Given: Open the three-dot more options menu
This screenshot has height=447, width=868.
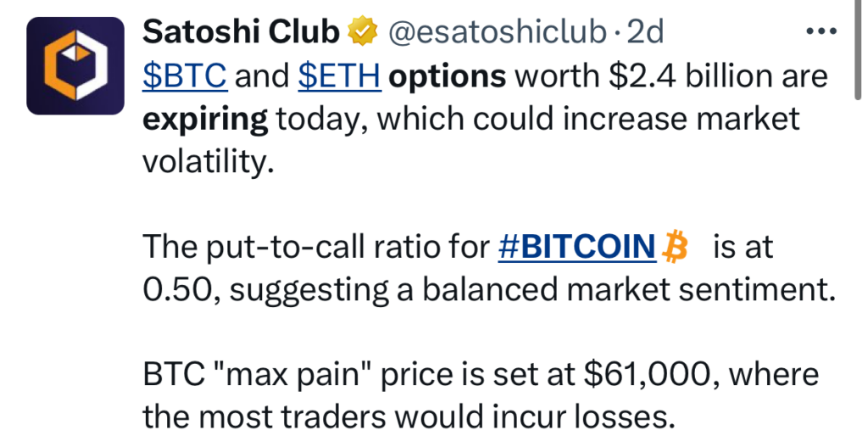Looking at the screenshot, I should click(x=820, y=32).
